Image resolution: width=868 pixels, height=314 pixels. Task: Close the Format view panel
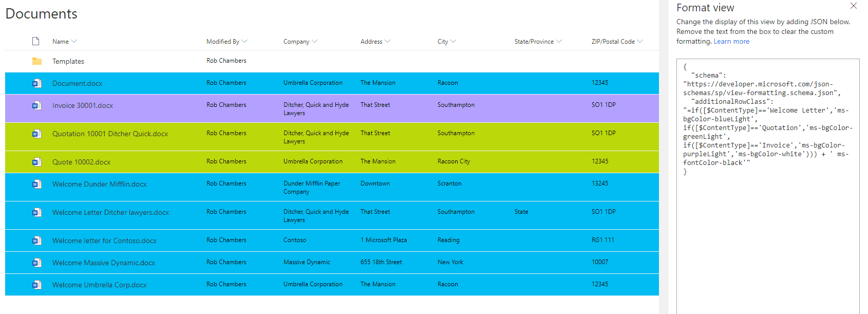[x=854, y=6]
